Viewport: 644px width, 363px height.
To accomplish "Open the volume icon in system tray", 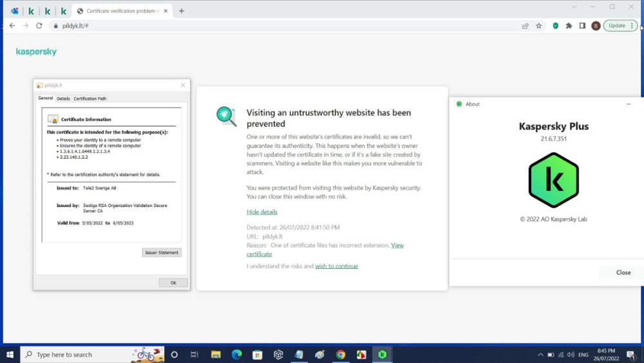I will (x=571, y=355).
